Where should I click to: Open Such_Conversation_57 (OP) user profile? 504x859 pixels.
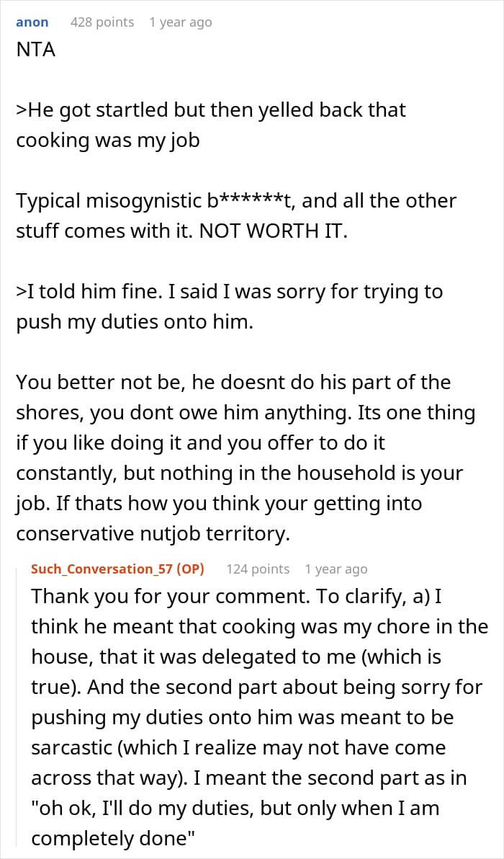pyautogui.click(x=117, y=569)
